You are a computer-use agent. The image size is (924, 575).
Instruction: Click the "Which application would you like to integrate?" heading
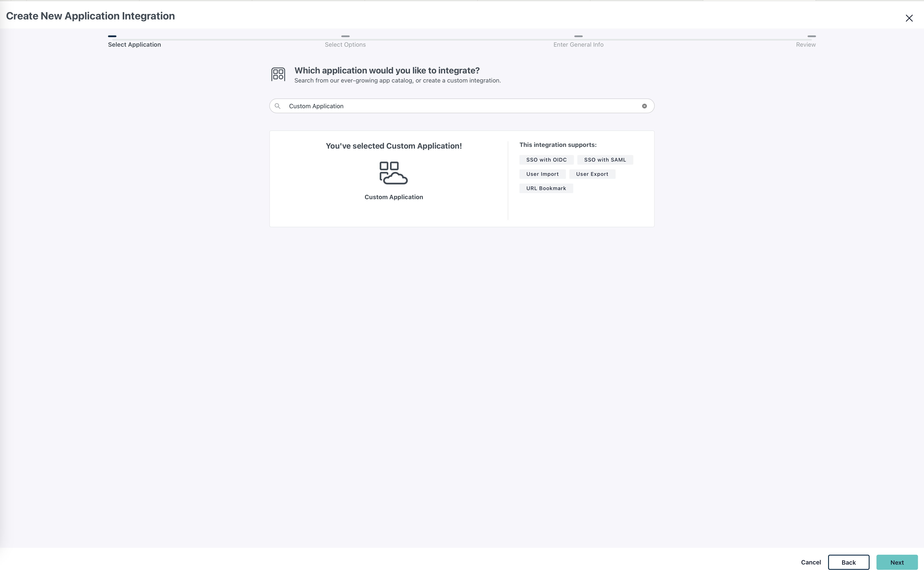point(387,70)
